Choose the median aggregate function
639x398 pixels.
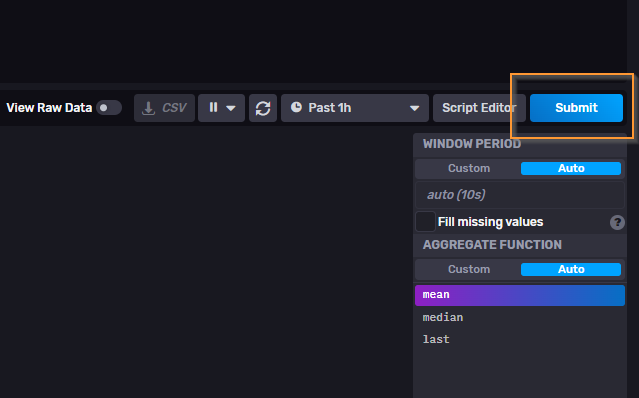(520, 317)
